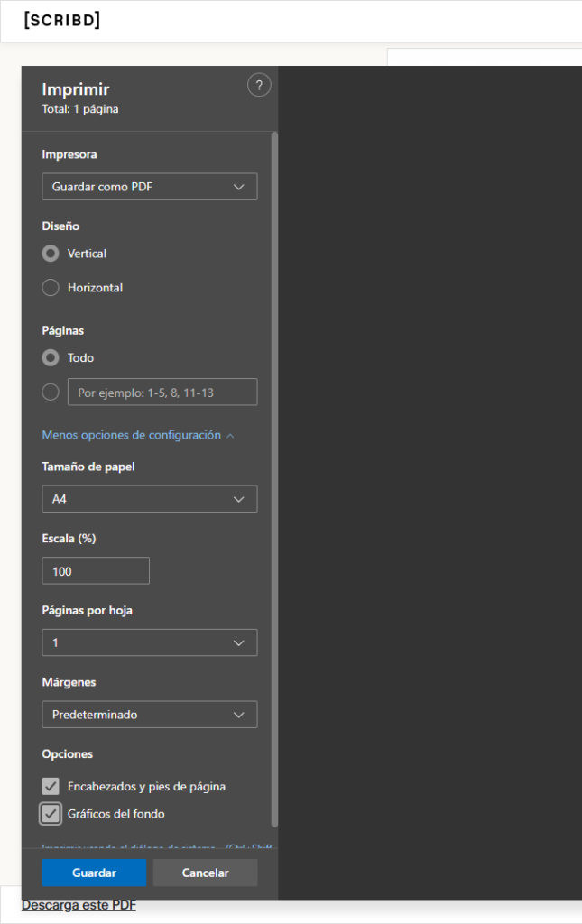This screenshot has width=582, height=924.
Task: Focus the page range input field
Action: click(x=162, y=392)
